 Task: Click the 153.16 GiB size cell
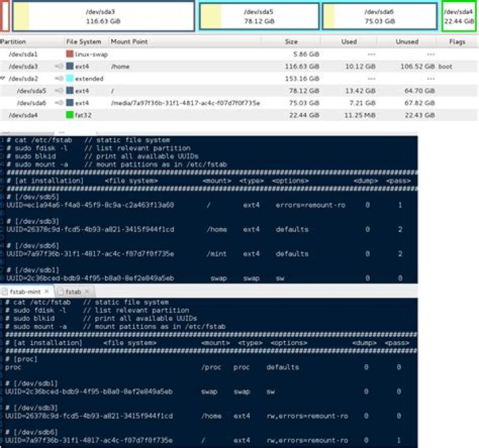click(302, 78)
